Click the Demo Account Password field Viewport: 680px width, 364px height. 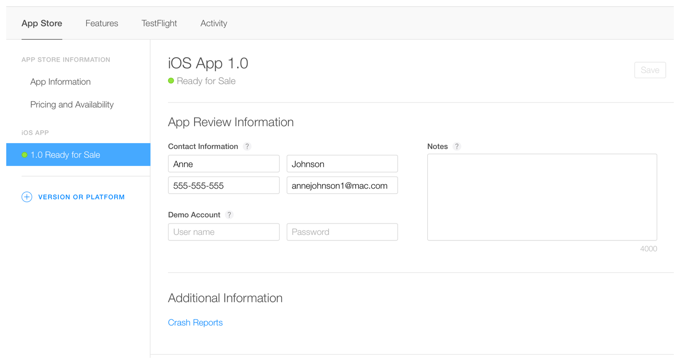(x=342, y=232)
